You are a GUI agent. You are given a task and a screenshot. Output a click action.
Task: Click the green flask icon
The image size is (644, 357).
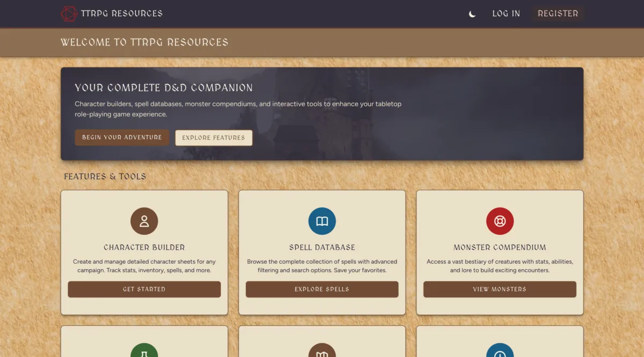tap(144, 351)
